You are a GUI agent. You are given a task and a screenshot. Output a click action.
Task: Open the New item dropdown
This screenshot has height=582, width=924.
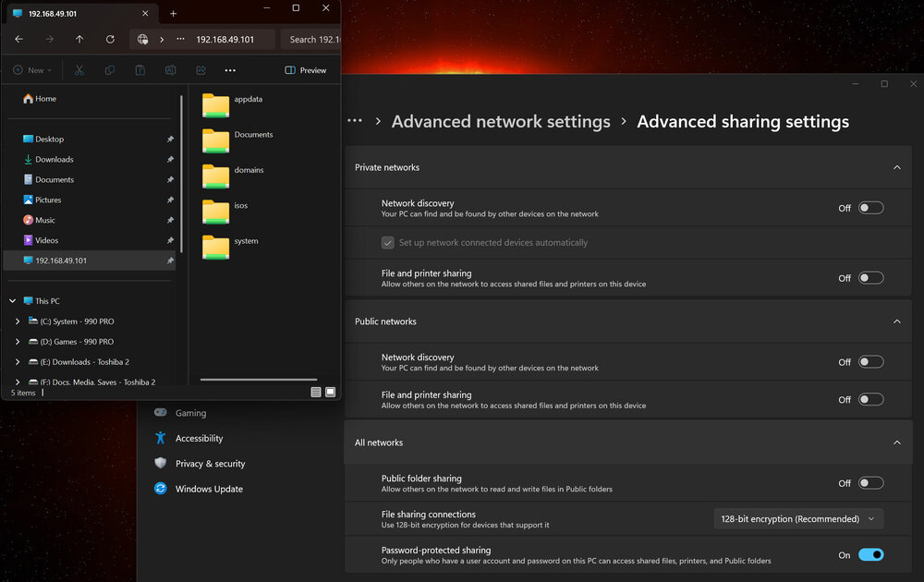coord(32,70)
